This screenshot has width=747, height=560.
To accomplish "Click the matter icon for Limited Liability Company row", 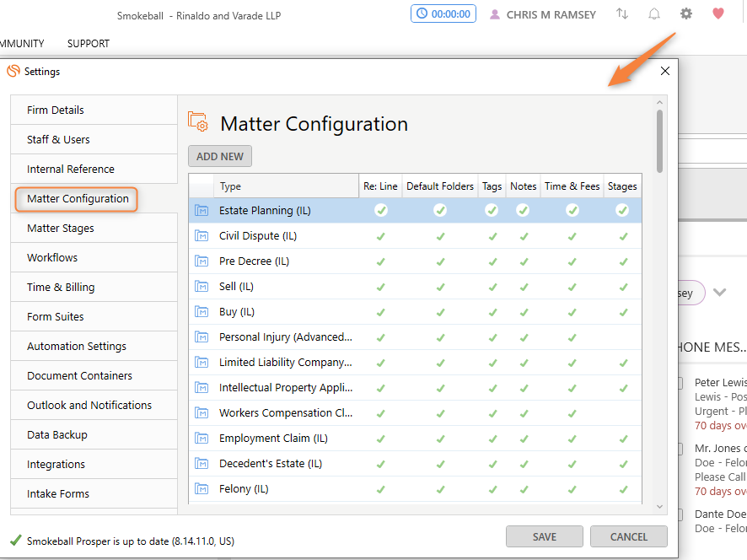I will 202,362.
